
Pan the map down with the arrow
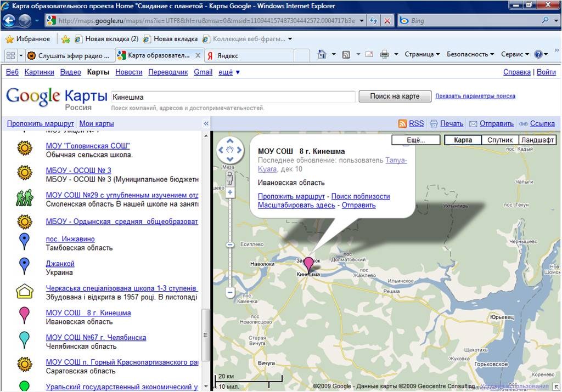tap(230, 158)
